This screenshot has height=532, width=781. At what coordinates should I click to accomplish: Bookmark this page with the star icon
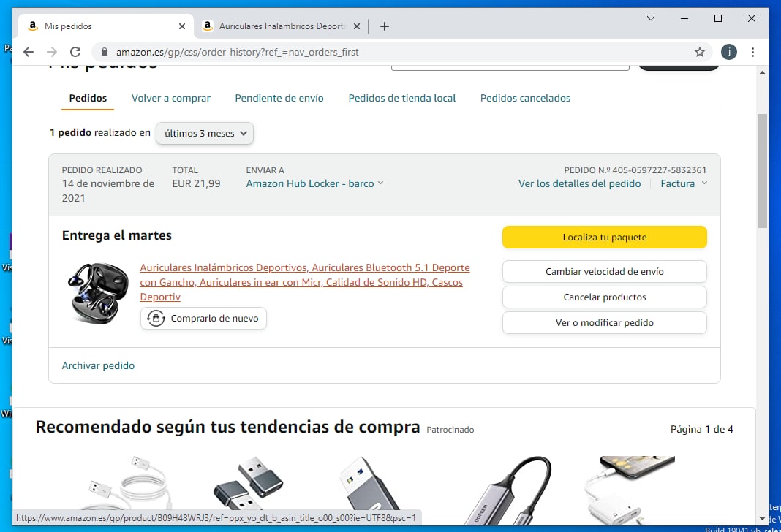699,52
